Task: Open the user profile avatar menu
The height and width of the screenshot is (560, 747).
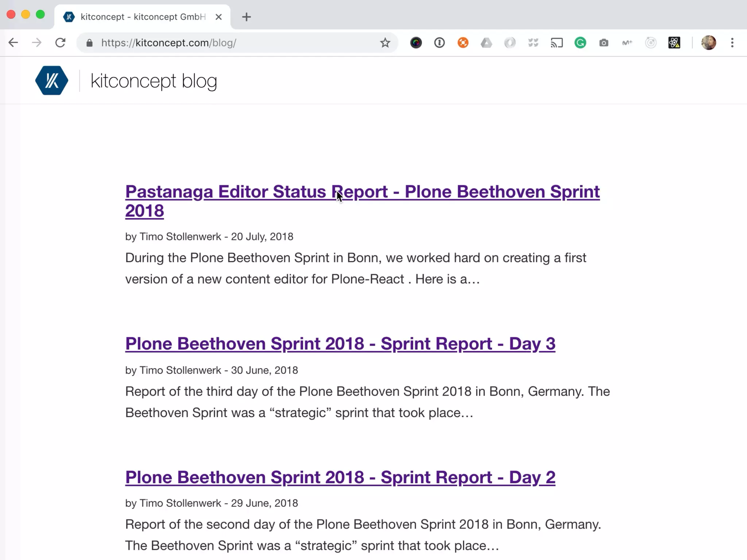Action: tap(708, 43)
